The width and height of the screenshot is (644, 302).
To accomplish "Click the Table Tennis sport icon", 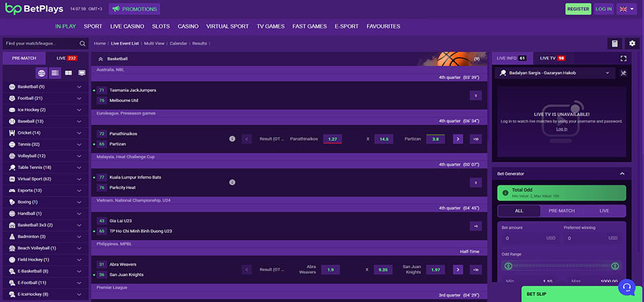I will (12, 168).
